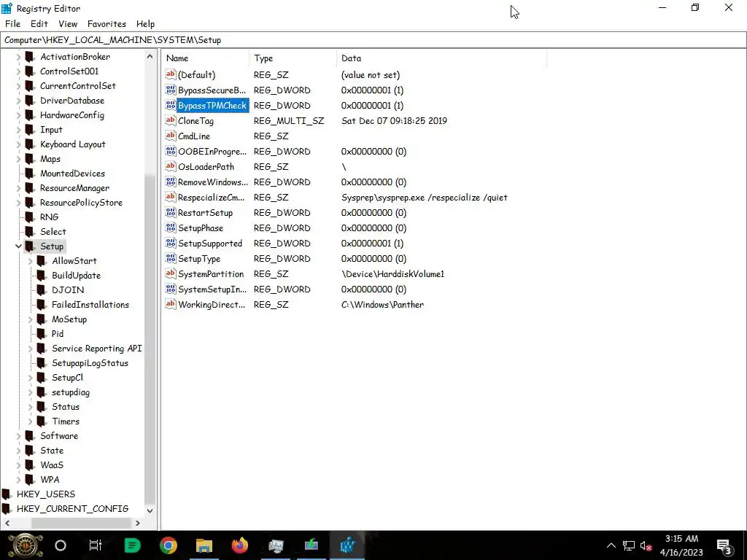Select the SetupapiLogStatus key

90,363
